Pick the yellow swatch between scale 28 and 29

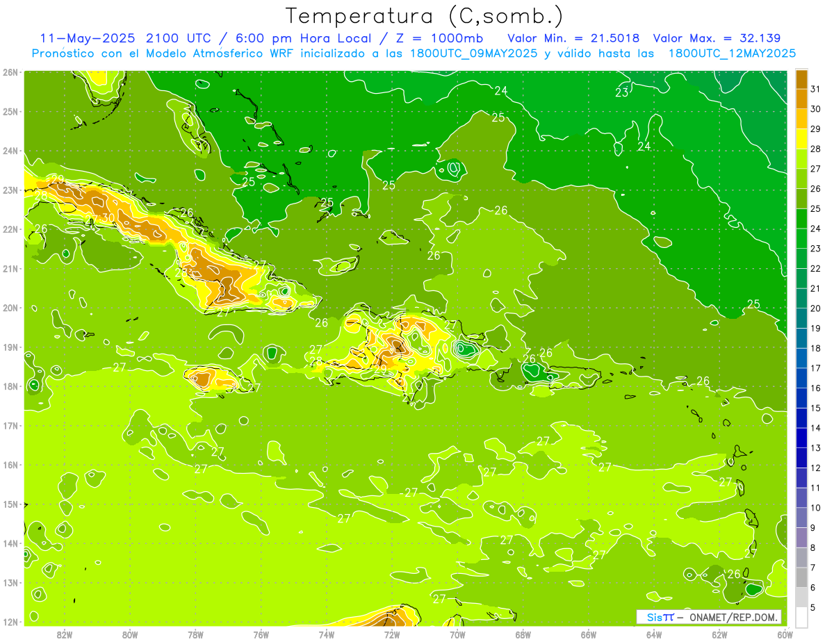(801, 138)
